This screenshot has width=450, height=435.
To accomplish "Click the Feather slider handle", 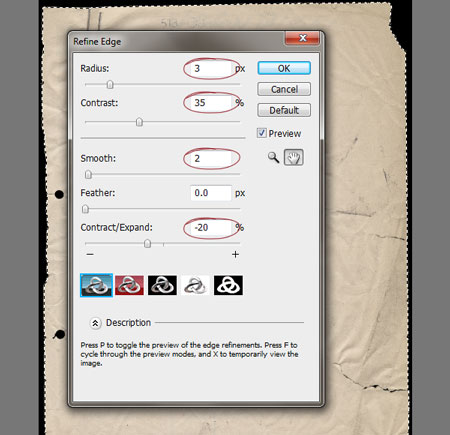I will coord(85,209).
